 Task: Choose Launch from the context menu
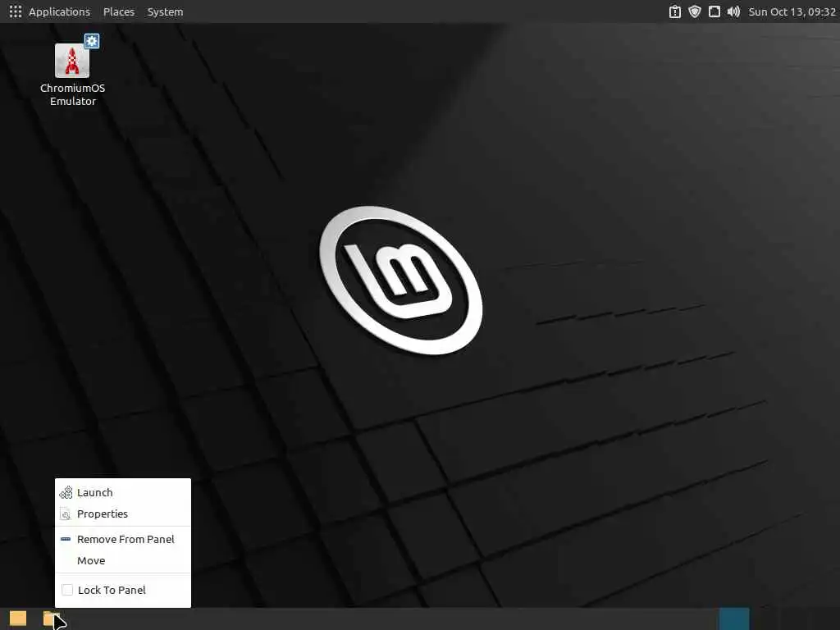123,492
